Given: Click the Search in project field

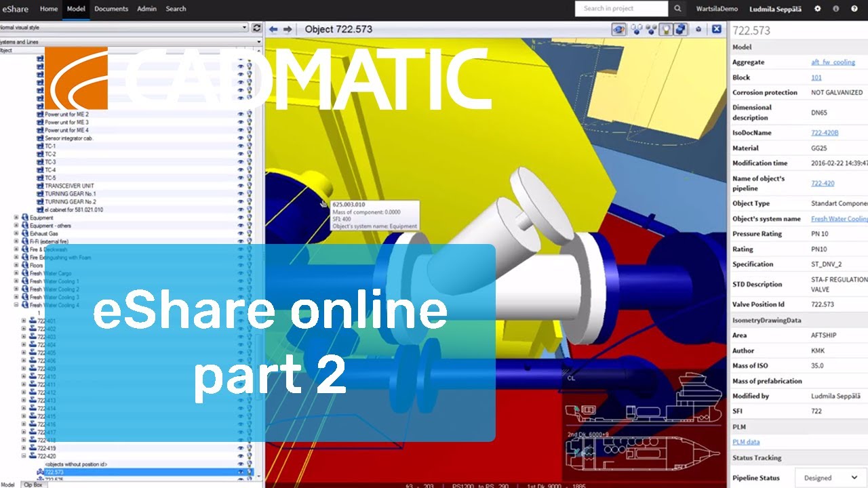Looking at the screenshot, I should click(621, 9).
